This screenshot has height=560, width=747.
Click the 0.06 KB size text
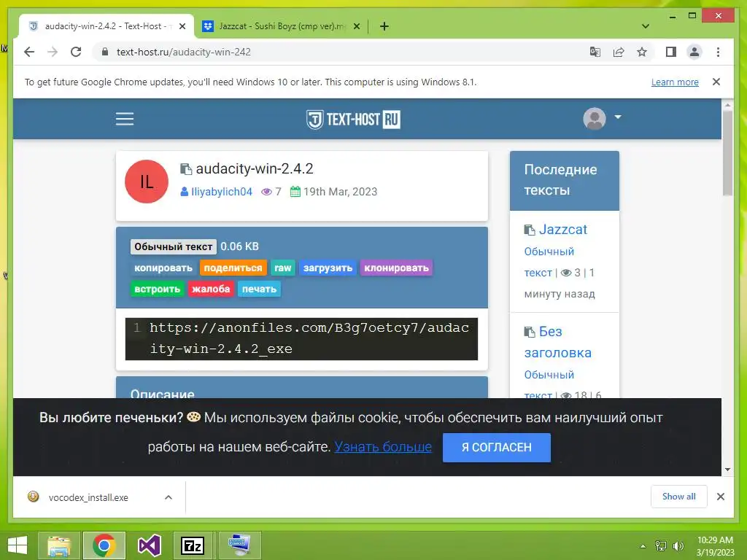(239, 246)
